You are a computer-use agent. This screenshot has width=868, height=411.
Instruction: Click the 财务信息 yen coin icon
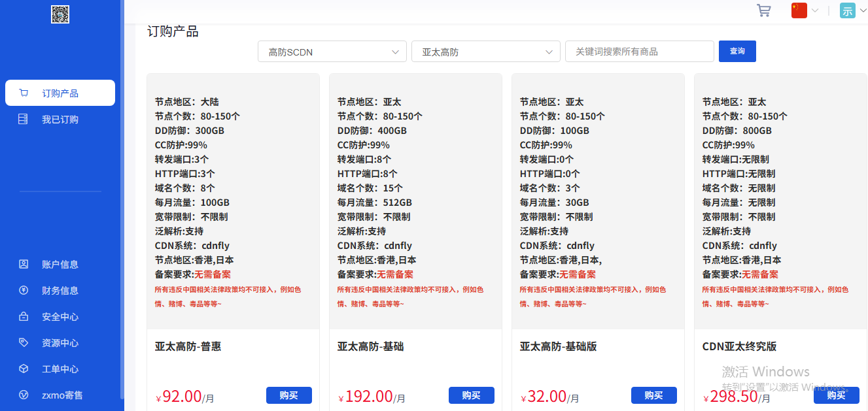[x=24, y=291]
